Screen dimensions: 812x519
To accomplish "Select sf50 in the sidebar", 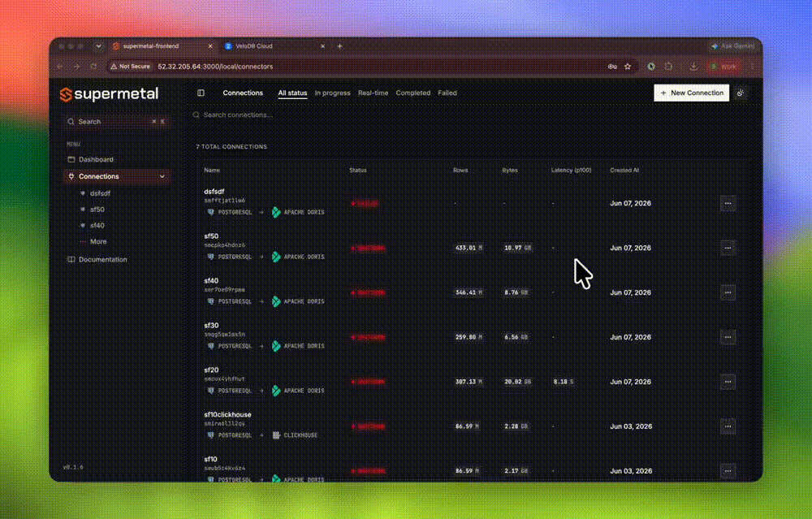I will 97,210.
